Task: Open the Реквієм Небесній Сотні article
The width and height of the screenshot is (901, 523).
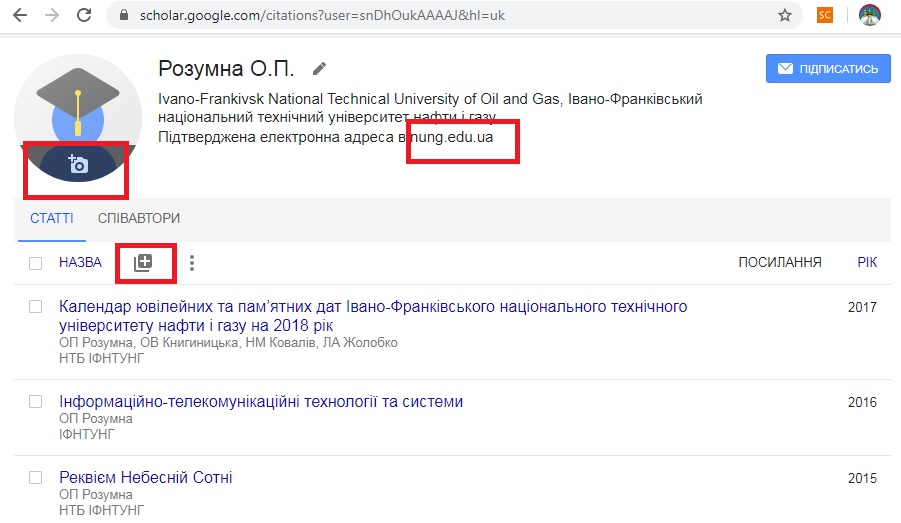Action: (145, 477)
